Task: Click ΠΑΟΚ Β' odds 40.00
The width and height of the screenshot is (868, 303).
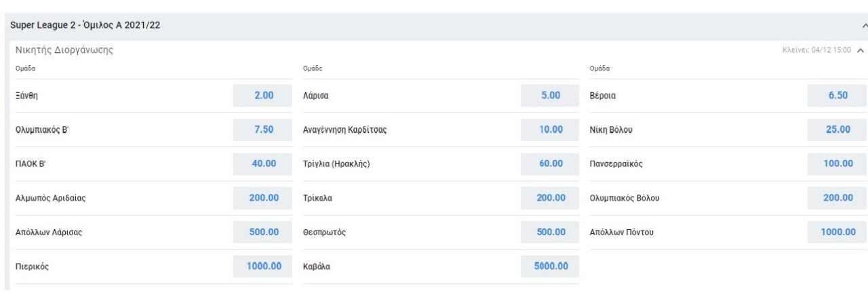Action: [x=263, y=163]
